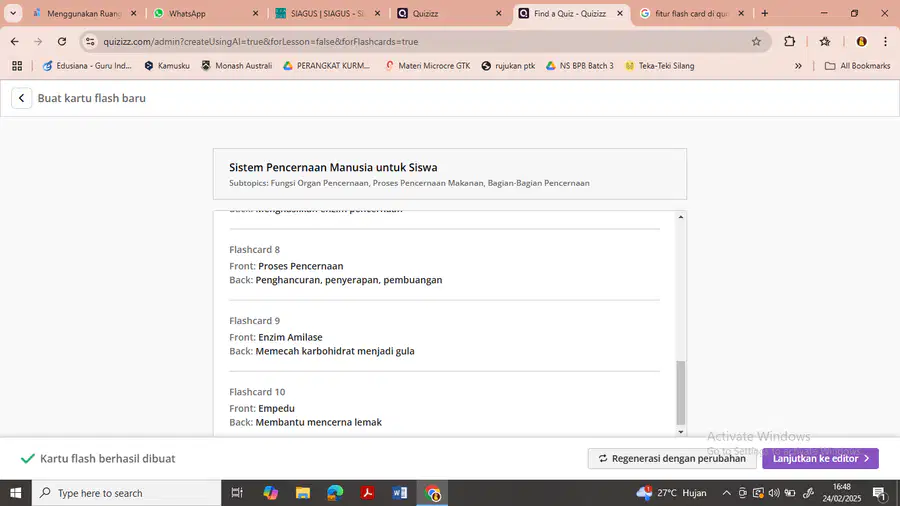Go back using the arrow beside Buat kartu flash baru
900x506 pixels.
coord(21,98)
